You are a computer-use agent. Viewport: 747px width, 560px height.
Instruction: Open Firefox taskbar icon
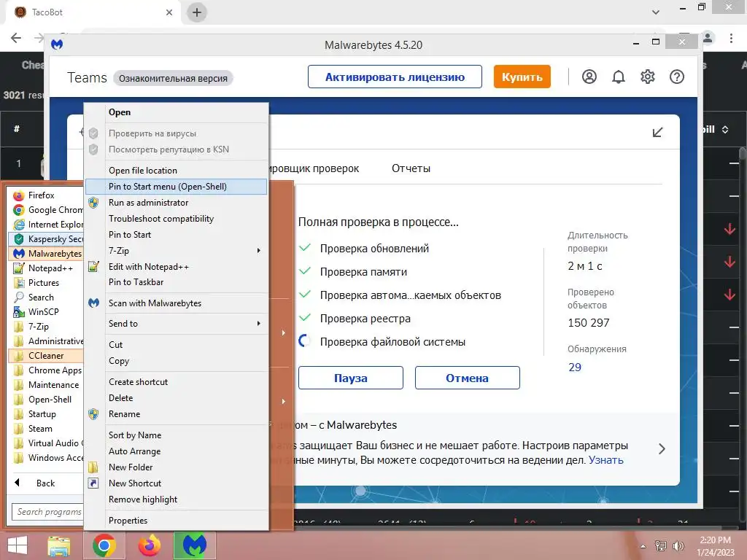(150, 545)
